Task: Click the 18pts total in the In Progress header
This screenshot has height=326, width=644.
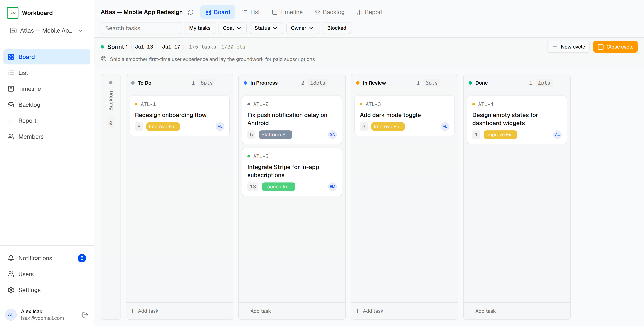Action: click(318, 83)
